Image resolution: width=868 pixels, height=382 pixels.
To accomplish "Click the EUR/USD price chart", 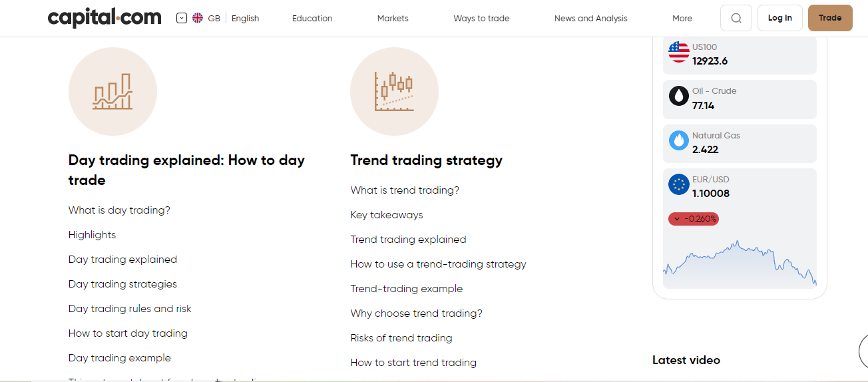I will [x=740, y=264].
